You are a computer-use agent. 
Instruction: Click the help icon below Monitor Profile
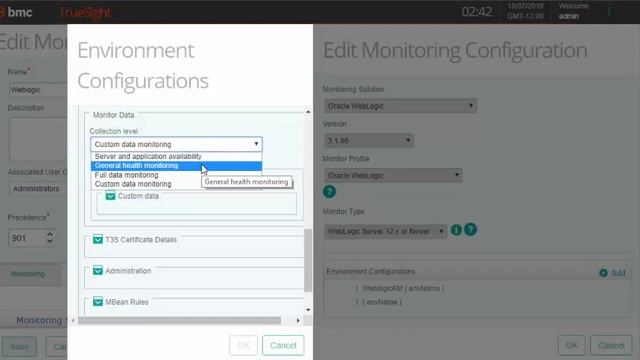point(329,191)
